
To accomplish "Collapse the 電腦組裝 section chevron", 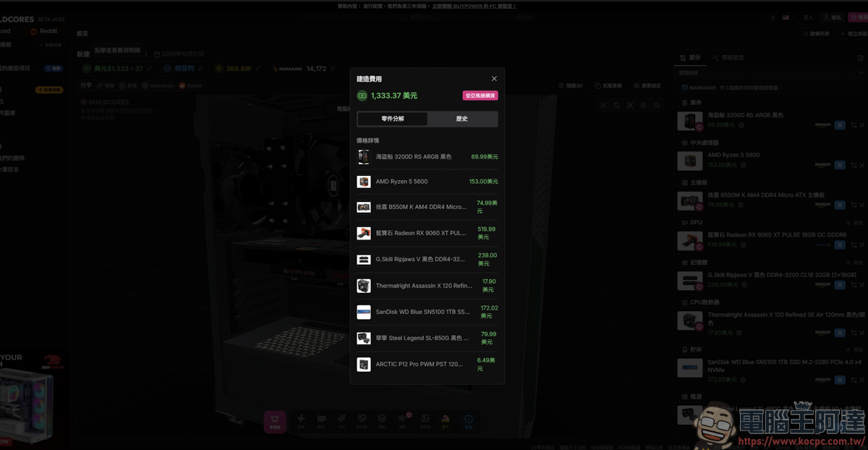I will (860, 73).
